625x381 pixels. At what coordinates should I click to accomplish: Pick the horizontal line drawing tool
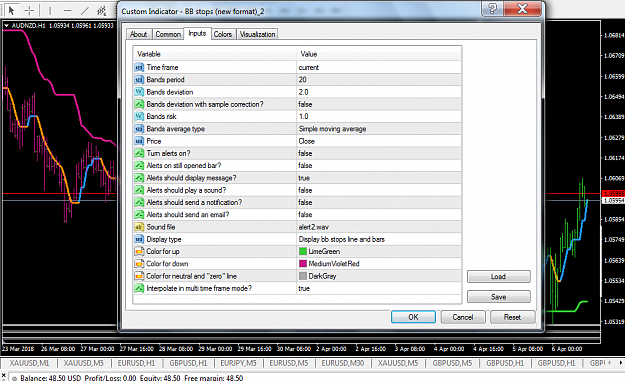click(x=67, y=10)
